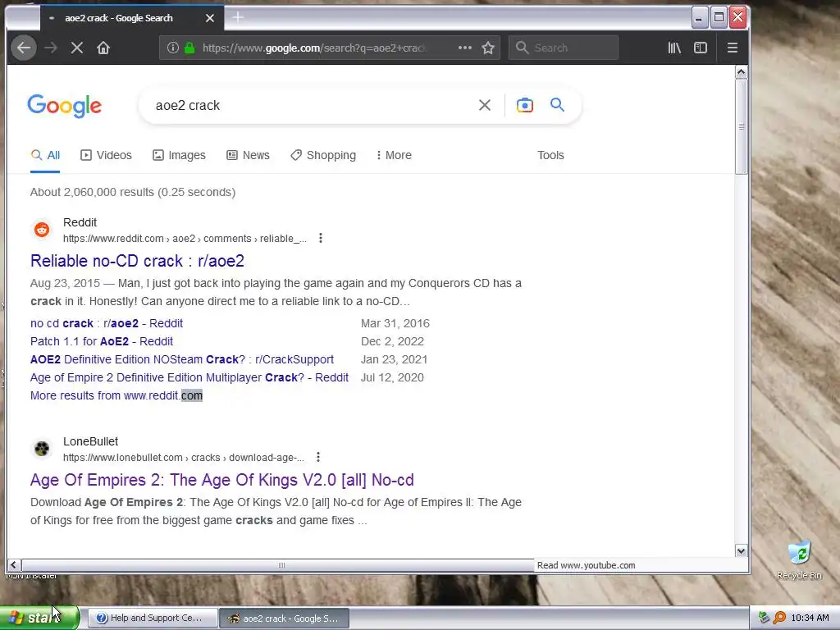Search by image with the camera icon
Image resolution: width=840 pixels, height=630 pixels.
tap(524, 105)
